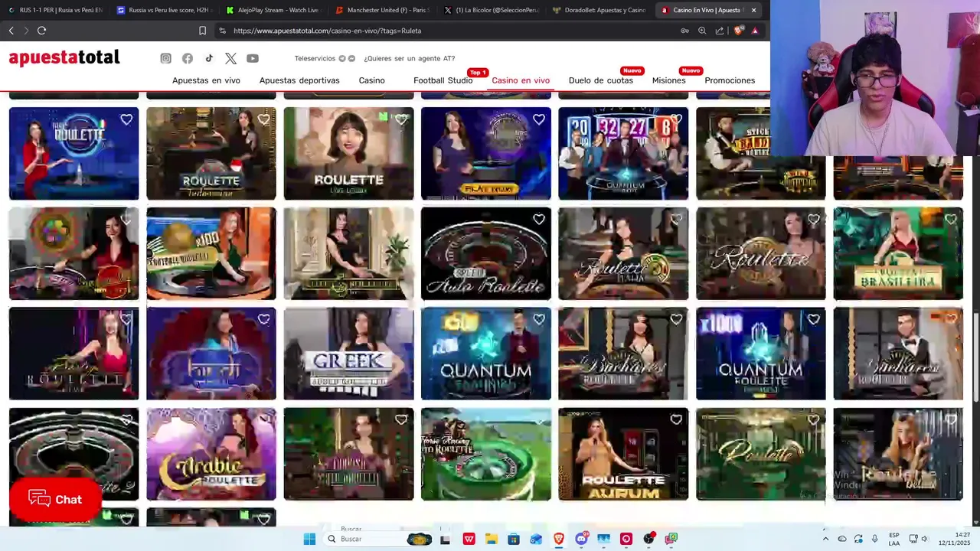Click the ¿Quieres ser un agente AT? link
This screenshot has height=551, width=980.
[x=409, y=58]
